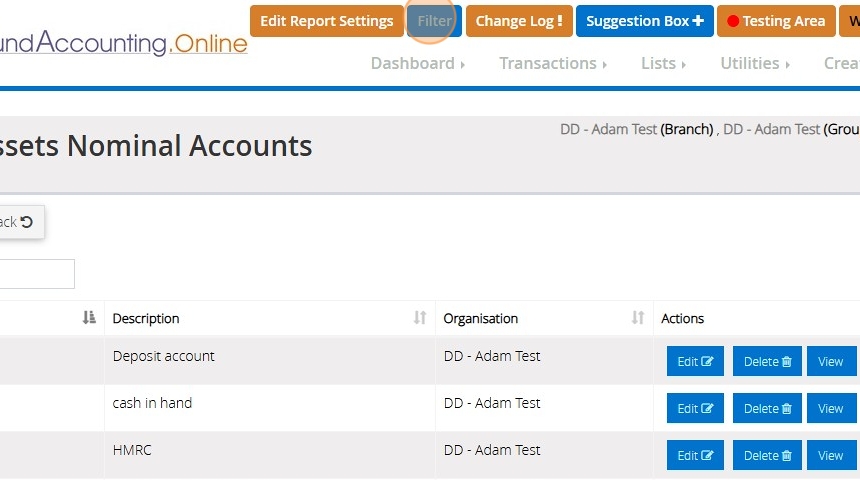View the Deposit account entry
Screen dimensions: 860x480
(x=831, y=361)
